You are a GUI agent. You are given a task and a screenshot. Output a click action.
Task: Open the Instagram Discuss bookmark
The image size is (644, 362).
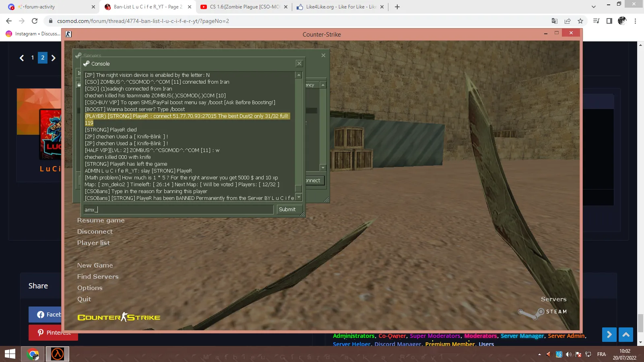click(33, 34)
